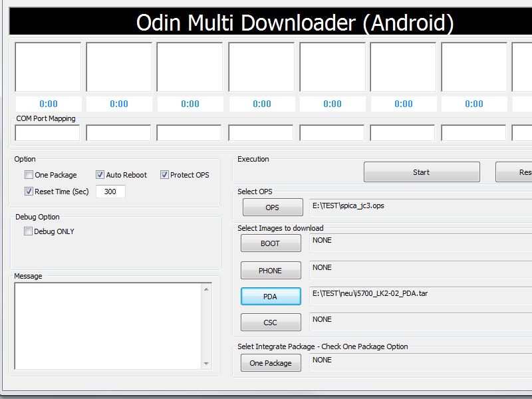Click the fourth COM Port Mapping field
Viewport: 532px width, 399px height.
[261, 132]
